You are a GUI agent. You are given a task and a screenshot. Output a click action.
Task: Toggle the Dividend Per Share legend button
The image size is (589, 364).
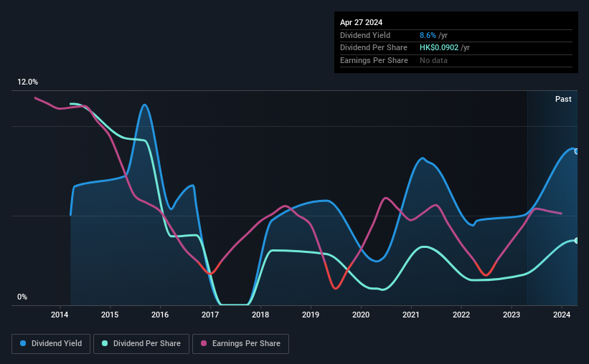[141, 344]
